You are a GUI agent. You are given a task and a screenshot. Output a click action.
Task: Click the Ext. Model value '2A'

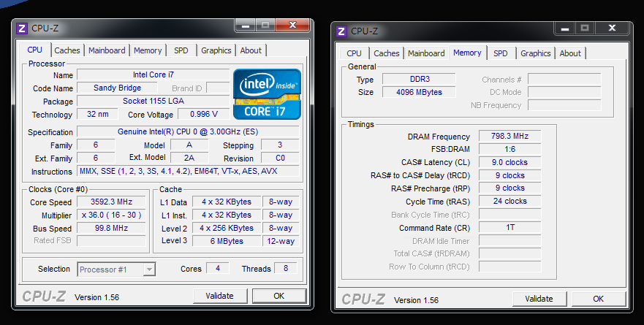[x=189, y=158]
